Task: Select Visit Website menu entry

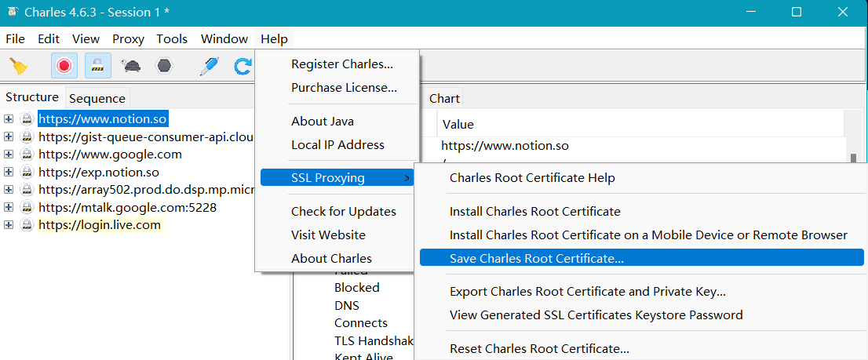Action: [x=328, y=235]
